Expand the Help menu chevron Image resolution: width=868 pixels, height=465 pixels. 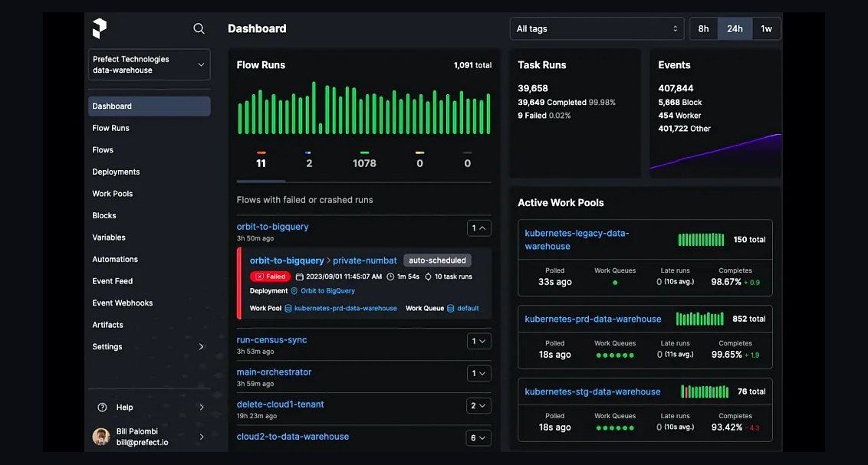201,408
